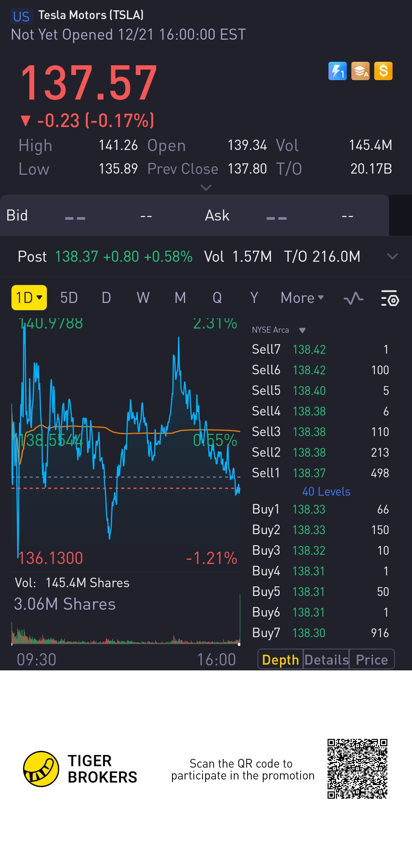The width and height of the screenshot is (412, 868).
Task: Select the Sell7 order book row
Action: (x=320, y=349)
